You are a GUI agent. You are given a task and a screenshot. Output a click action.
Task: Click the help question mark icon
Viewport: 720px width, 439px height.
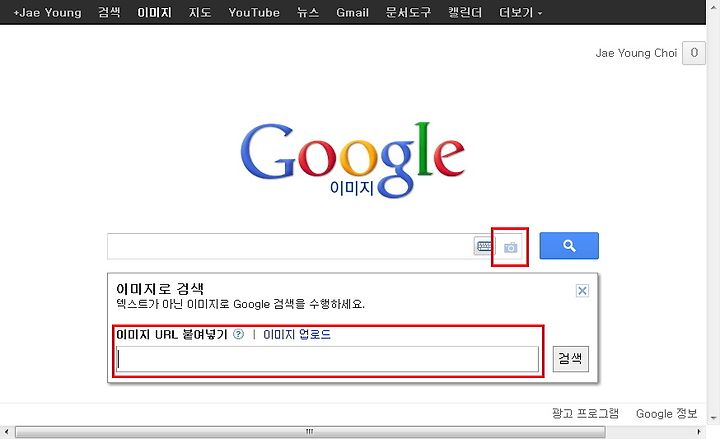(238, 334)
